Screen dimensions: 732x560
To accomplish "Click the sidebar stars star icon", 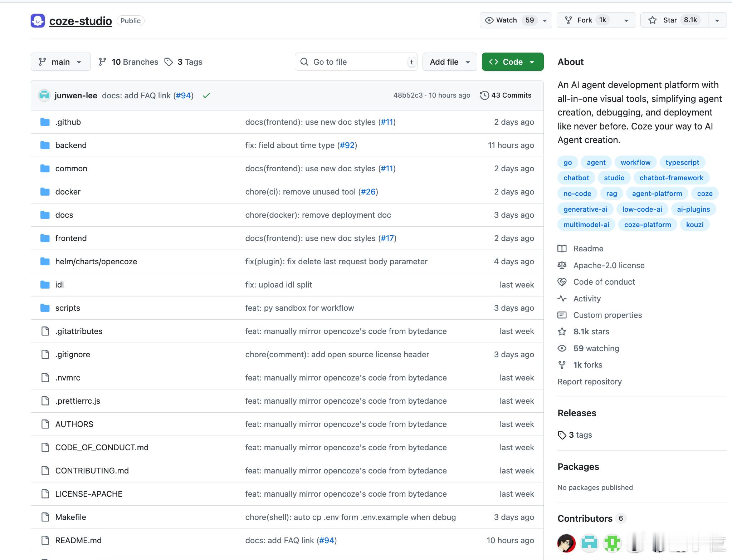I will 562,331.
